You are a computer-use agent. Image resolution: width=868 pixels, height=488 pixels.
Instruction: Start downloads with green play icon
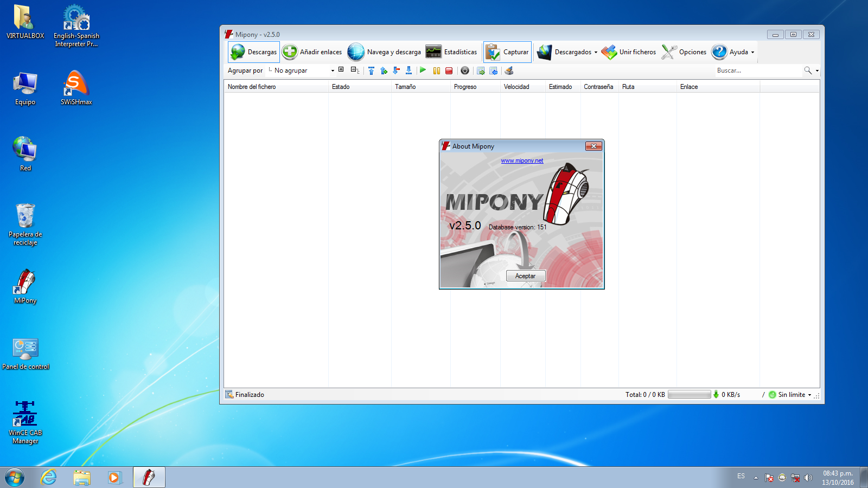[423, 70]
